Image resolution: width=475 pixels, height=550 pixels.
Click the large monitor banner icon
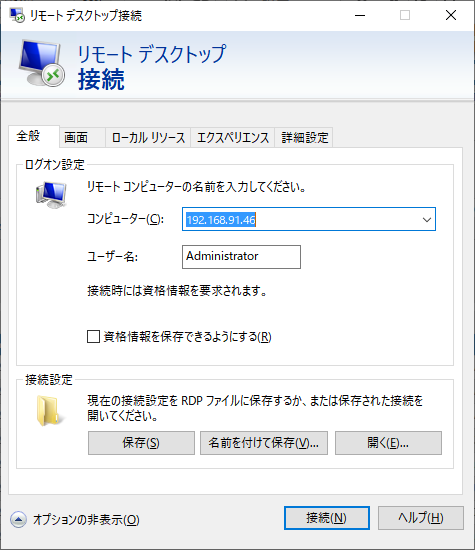point(41,63)
